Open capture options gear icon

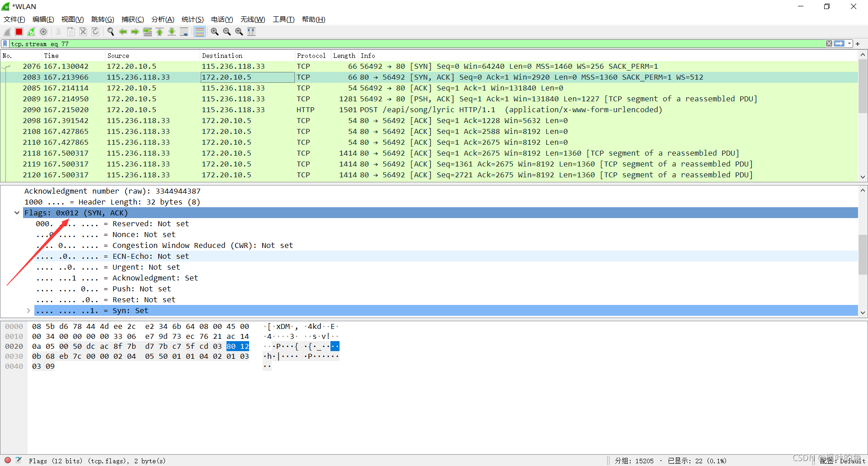click(x=43, y=32)
